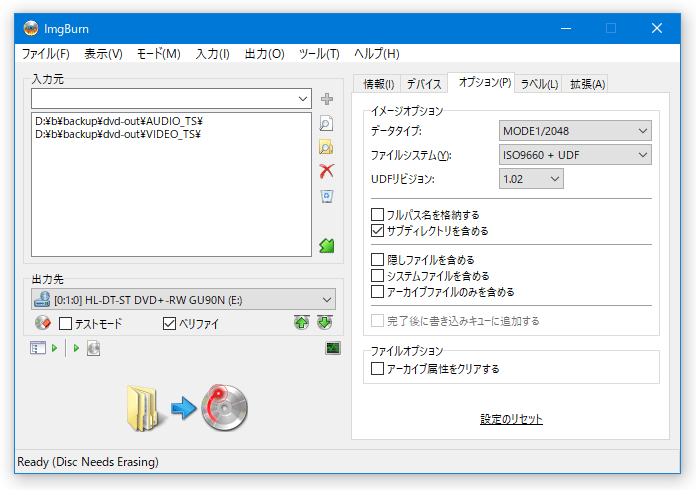This screenshot has height=490, width=696.
Task: Click the green arrow icon below source list
Action: [x=327, y=245]
